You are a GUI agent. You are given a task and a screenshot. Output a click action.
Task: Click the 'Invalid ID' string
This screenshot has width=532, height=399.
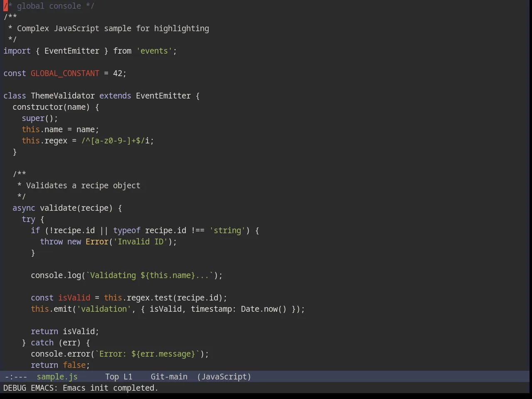[140, 241]
